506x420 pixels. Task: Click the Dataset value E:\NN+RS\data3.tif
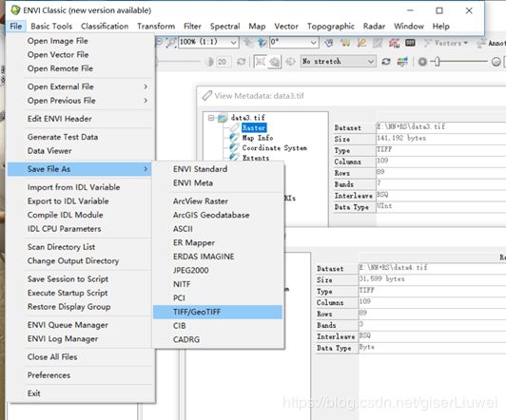click(411, 126)
